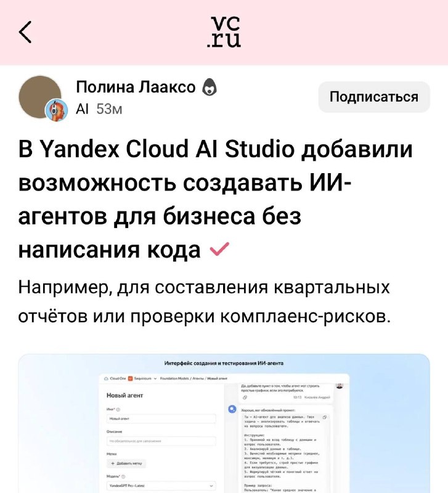This screenshot has height=493, width=448.
Task: Open the AI community badge icon
Action: click(57, 111)
